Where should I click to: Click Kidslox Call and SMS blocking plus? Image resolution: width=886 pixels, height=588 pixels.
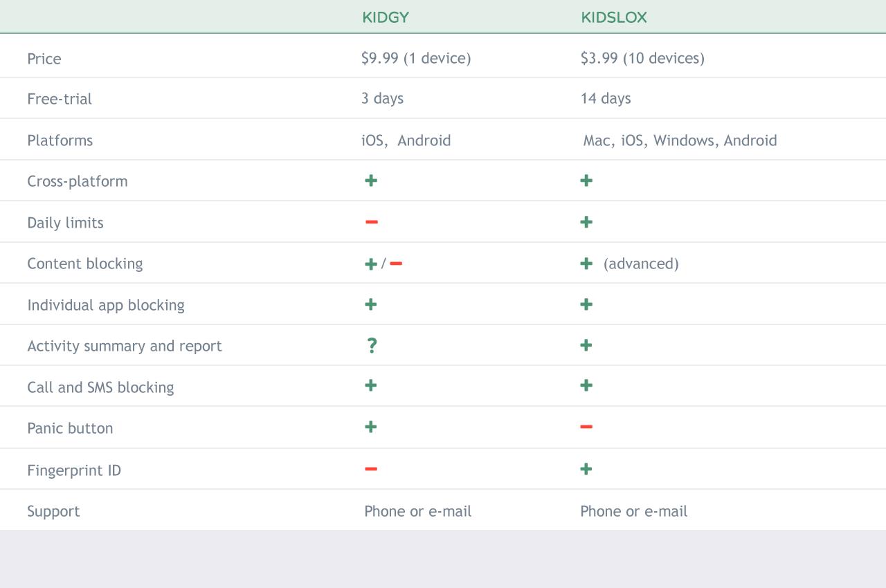click(x=586, y=385)
